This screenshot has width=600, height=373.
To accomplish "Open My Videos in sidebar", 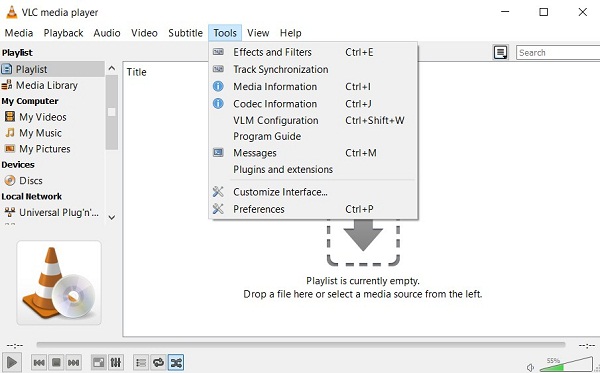I will coord(52,117).
